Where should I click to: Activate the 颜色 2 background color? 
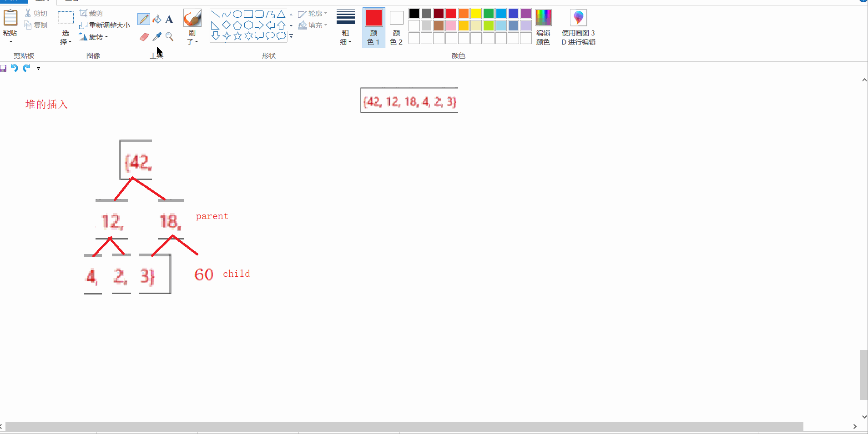(397, 27)
